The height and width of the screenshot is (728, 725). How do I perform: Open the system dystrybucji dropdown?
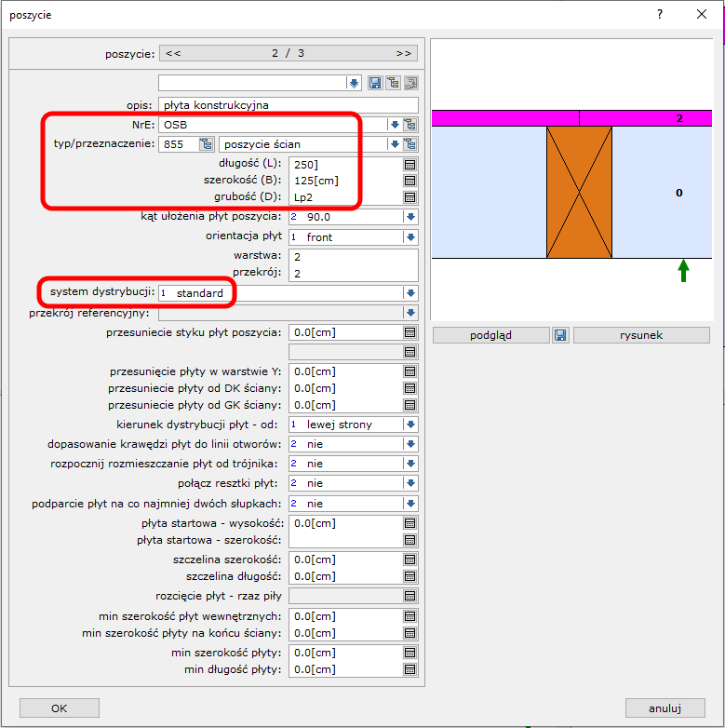[409, 293]
